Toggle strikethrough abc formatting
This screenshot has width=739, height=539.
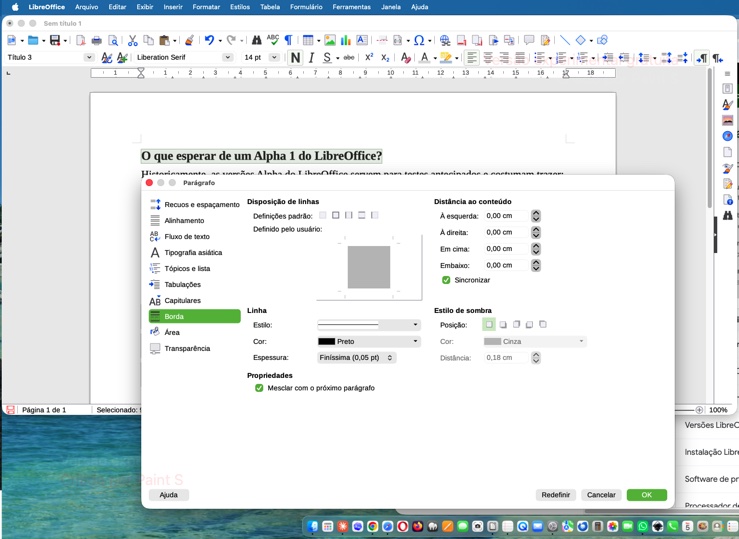point(349,57)
